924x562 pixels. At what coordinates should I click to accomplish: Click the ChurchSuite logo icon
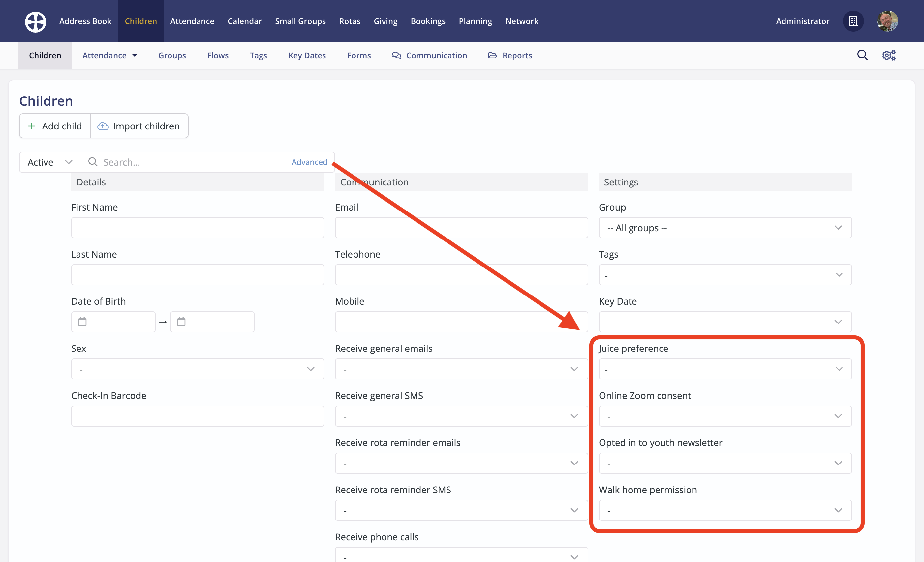(x=36, y=21)
